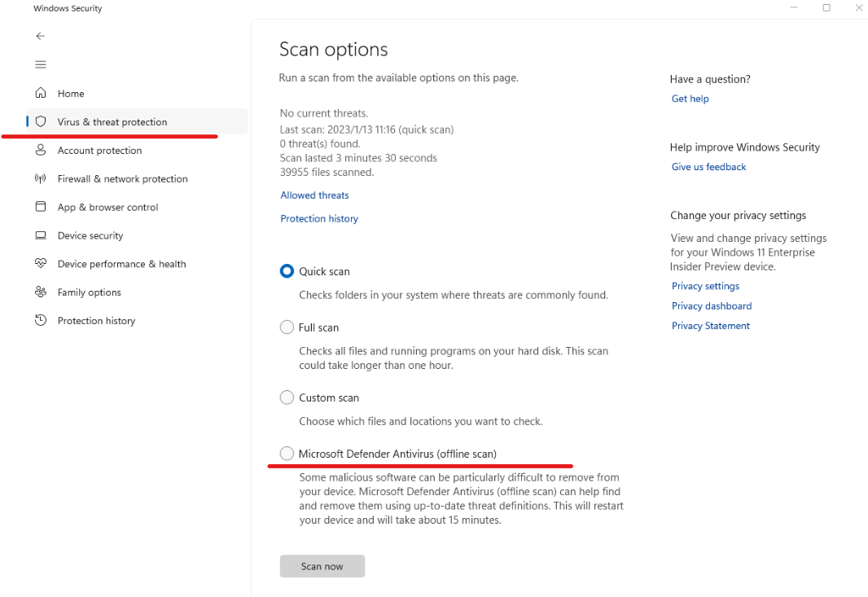Open Home in the sidebar
868x597 pixels.
tap(137, 93)
